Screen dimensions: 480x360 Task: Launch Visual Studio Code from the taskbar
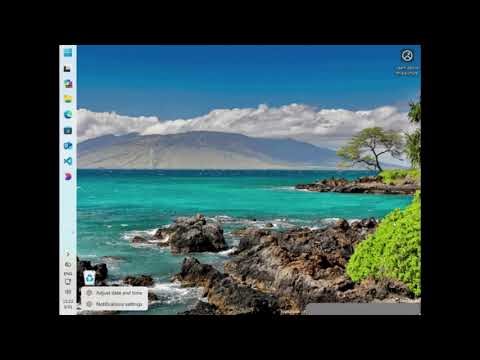coord(68,161)
